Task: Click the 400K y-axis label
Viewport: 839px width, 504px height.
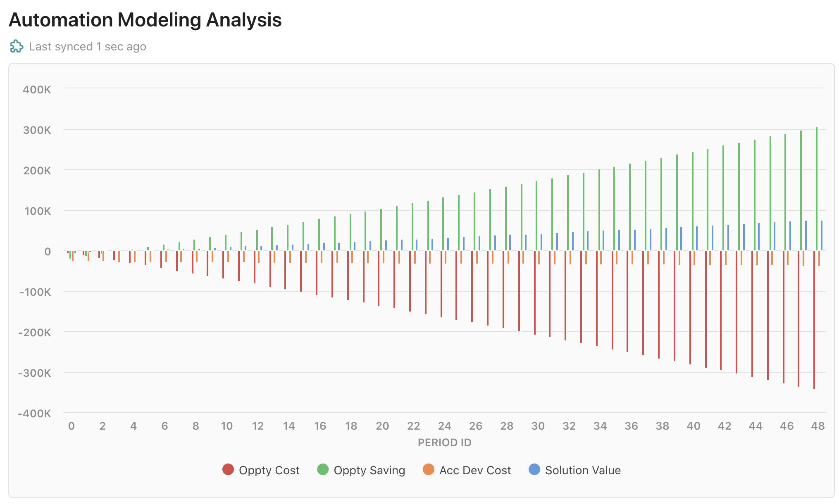Action: (37, 89)
